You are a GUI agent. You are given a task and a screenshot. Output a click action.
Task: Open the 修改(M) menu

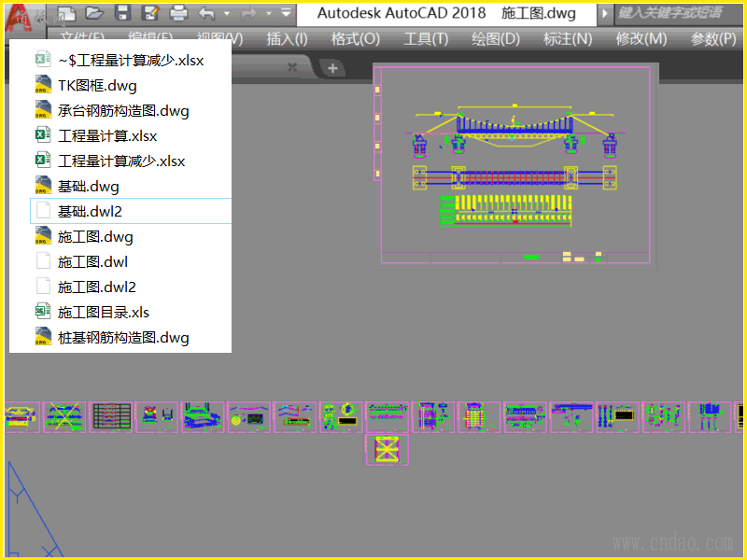tap(641, 38)
